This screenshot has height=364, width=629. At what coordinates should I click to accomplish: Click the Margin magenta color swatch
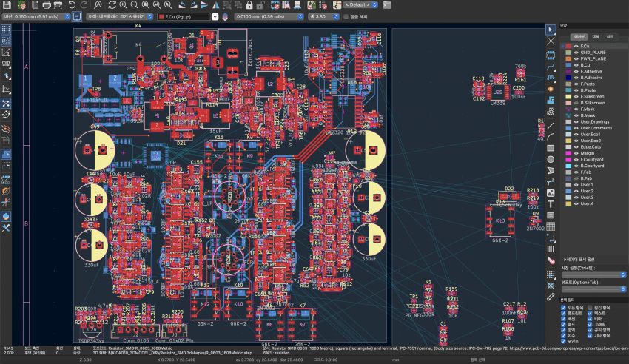[x=568, y=153]
